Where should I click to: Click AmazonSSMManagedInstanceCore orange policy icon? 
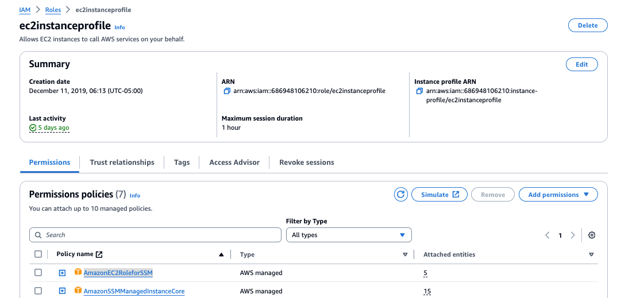click(78, 290)
